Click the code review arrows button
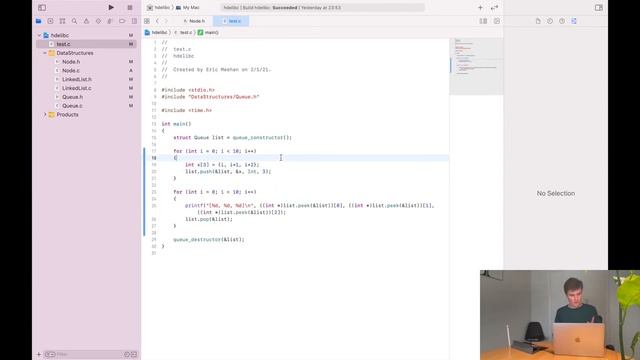The height and width of the screenshot is (360, 640). point(494,7)
